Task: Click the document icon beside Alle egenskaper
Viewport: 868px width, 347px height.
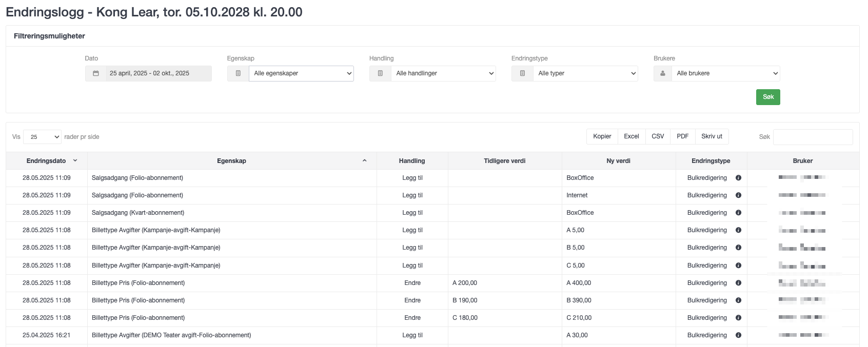Action: (238, 73)
